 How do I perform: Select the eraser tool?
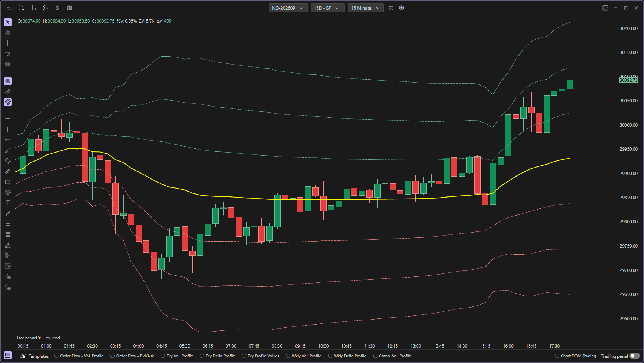[8, 91]
